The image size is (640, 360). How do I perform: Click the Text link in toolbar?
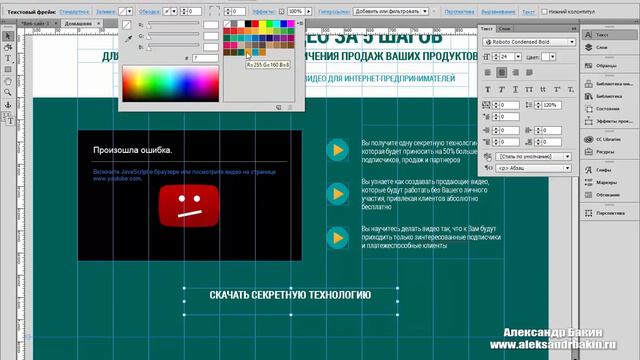[x=528, y=12]
